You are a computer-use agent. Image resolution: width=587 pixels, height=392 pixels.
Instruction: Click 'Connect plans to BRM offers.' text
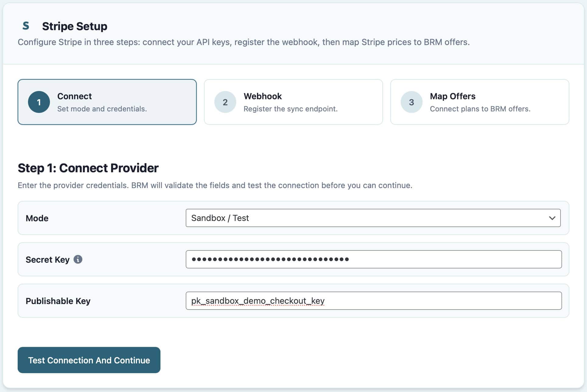click(x=480, y=109)
